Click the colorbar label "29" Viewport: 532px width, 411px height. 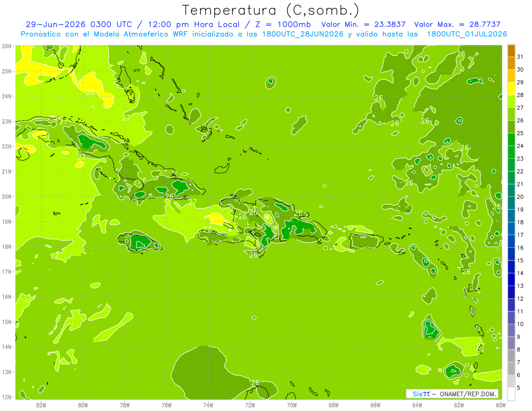(x=520, y=82)
